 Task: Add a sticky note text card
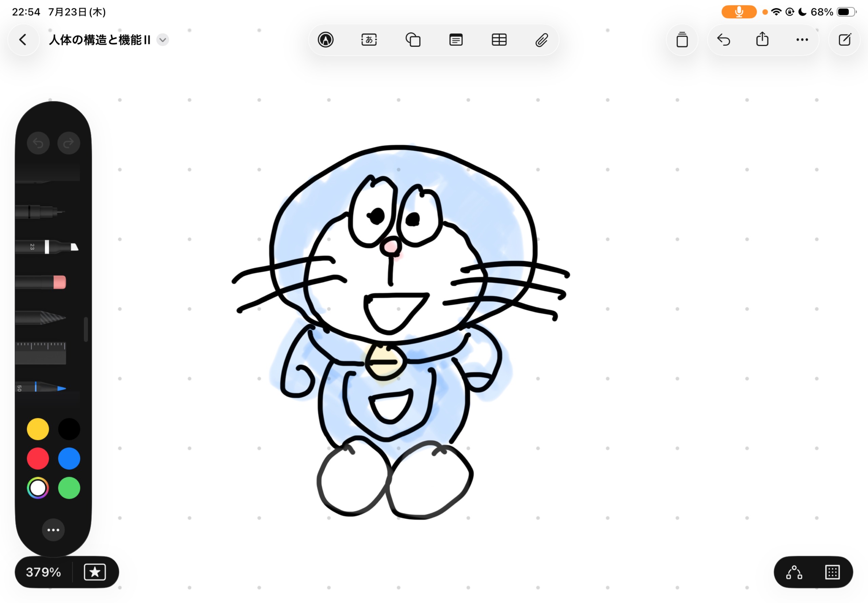[456, 40]
